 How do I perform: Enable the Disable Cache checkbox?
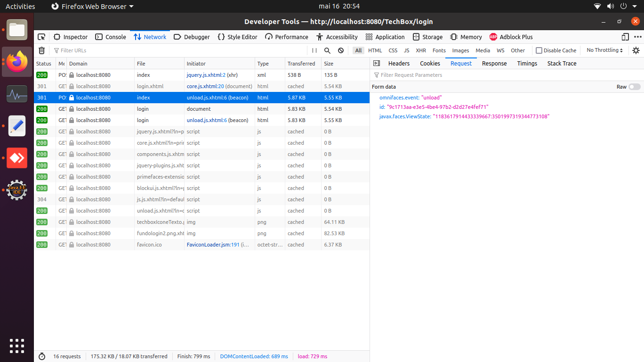539,50
